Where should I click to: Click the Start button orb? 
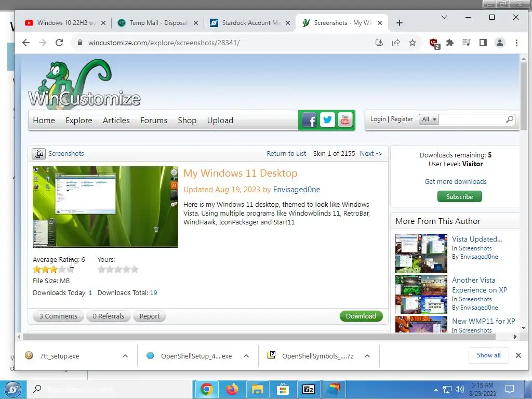click(13, 390)
